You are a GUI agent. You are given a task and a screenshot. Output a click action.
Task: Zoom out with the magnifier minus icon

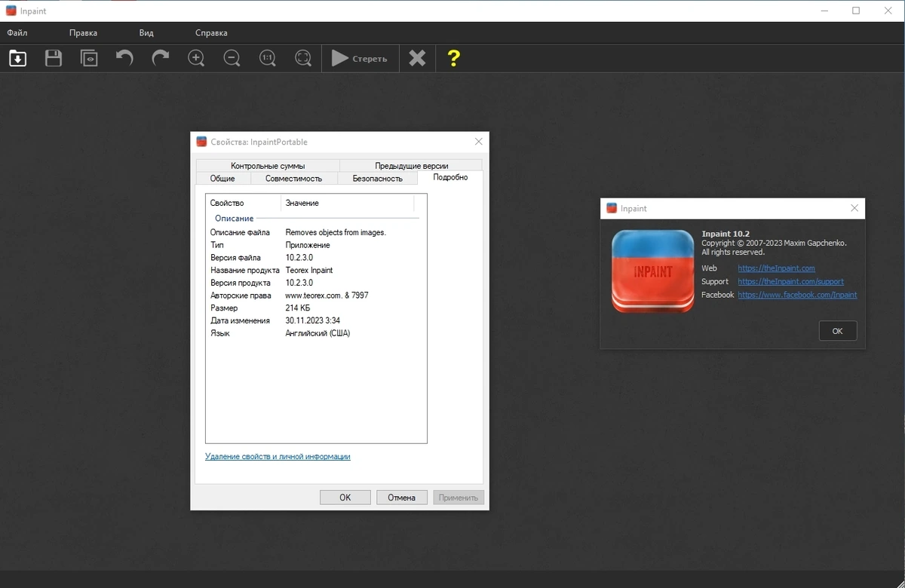232,58
